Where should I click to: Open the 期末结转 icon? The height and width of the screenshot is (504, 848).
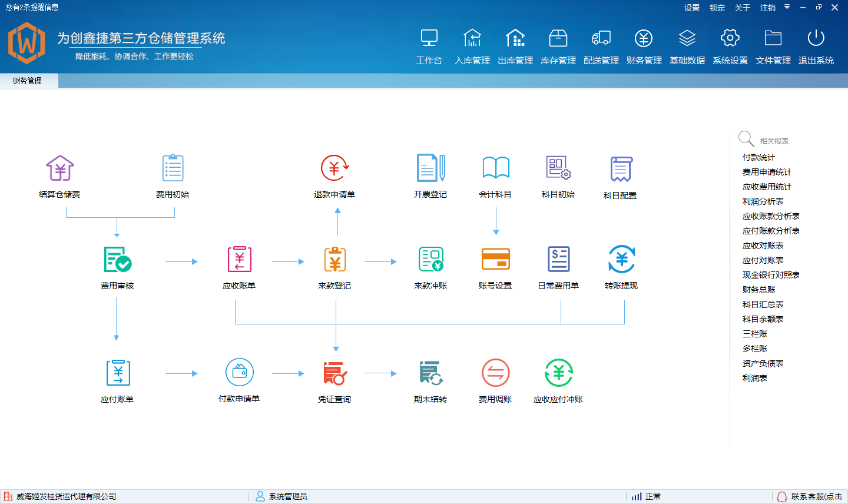tap(430, 373)
